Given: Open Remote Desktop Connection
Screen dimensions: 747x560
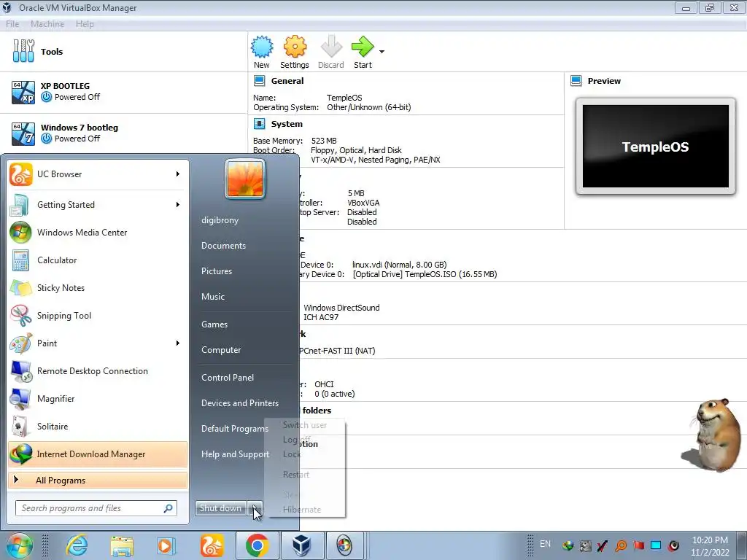Looking at the screenshot, I should pos(98,371).
